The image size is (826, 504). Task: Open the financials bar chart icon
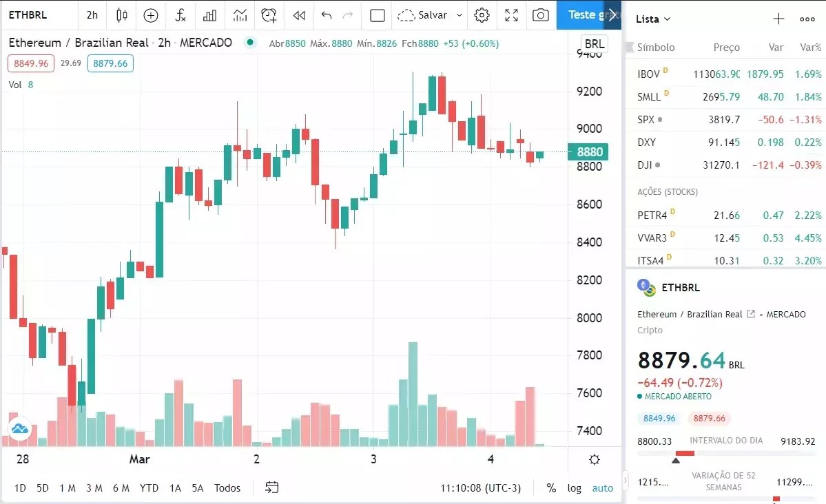tap(209, 15)
